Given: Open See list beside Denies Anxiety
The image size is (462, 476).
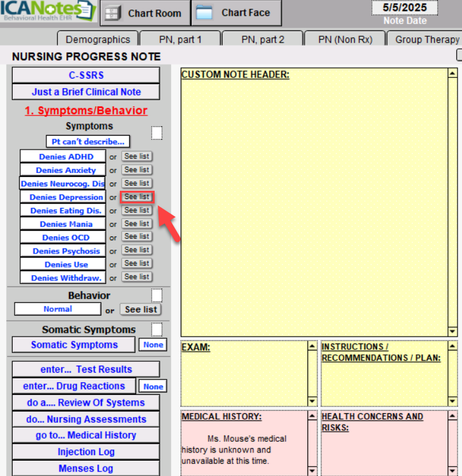Looking at the screenshot, I should [x=137, y=170].
